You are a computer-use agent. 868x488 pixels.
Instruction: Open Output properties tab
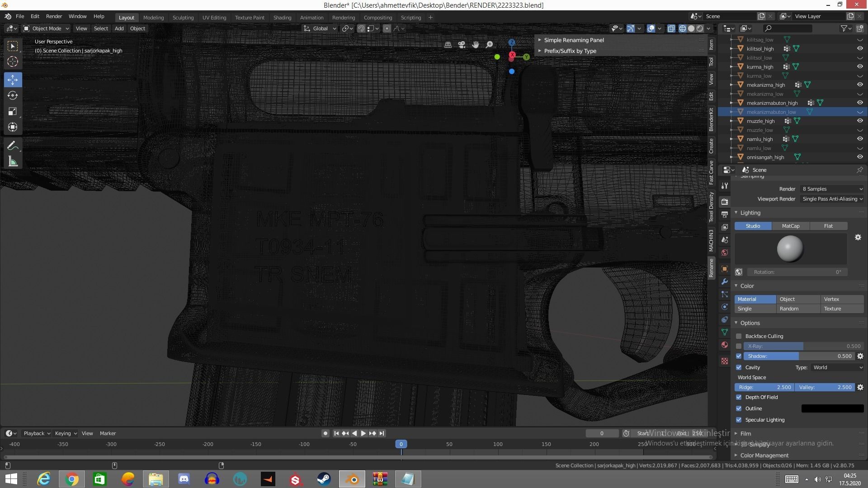pyautogui.click(x=725, y=214)
